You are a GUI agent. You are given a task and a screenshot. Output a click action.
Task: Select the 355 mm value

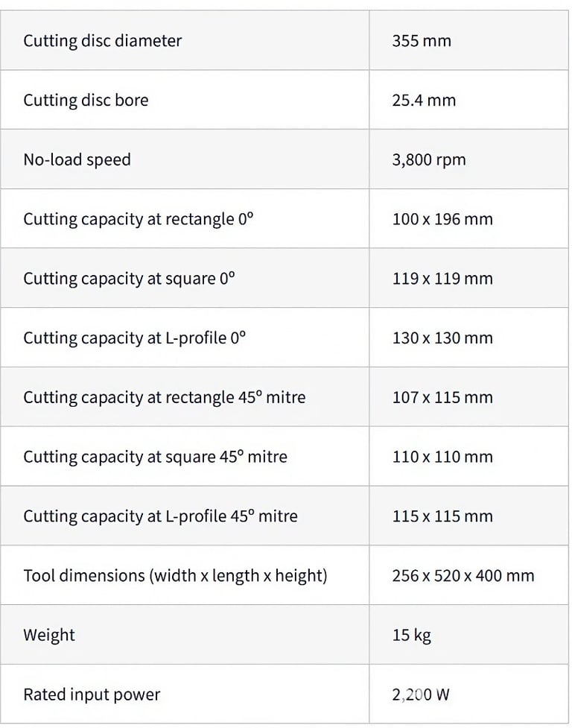tap(422, 41)
